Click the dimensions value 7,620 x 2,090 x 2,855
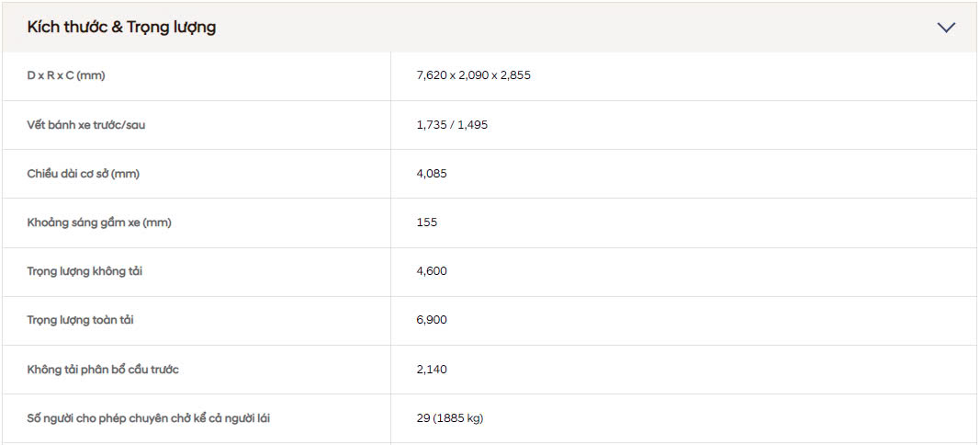The image size is (980, 445). [473, 75]
